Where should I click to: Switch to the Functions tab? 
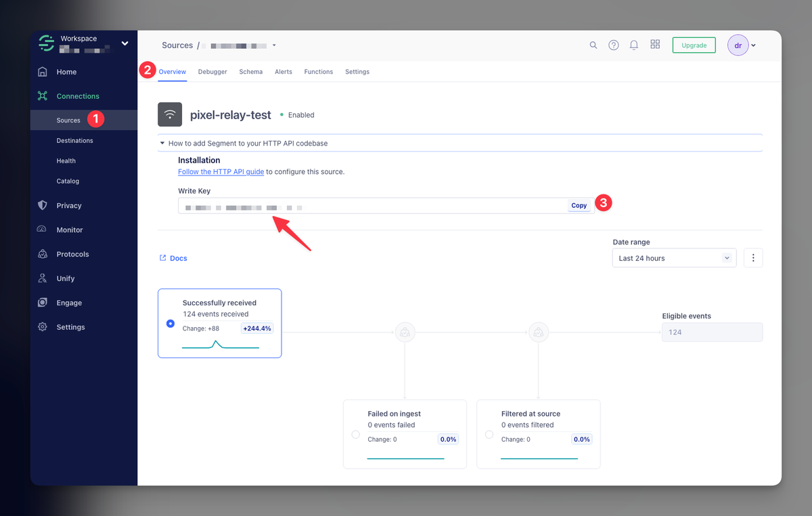(319, 72)
